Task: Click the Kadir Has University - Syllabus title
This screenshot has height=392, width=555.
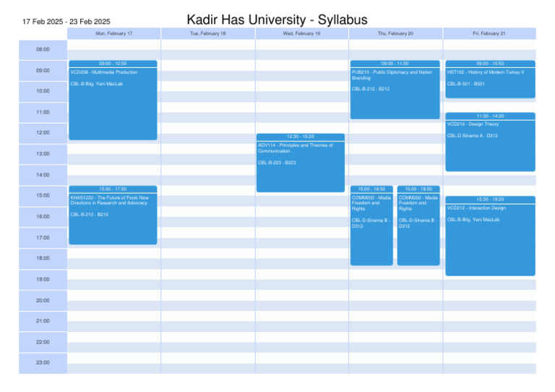Action: click(277, 19)
